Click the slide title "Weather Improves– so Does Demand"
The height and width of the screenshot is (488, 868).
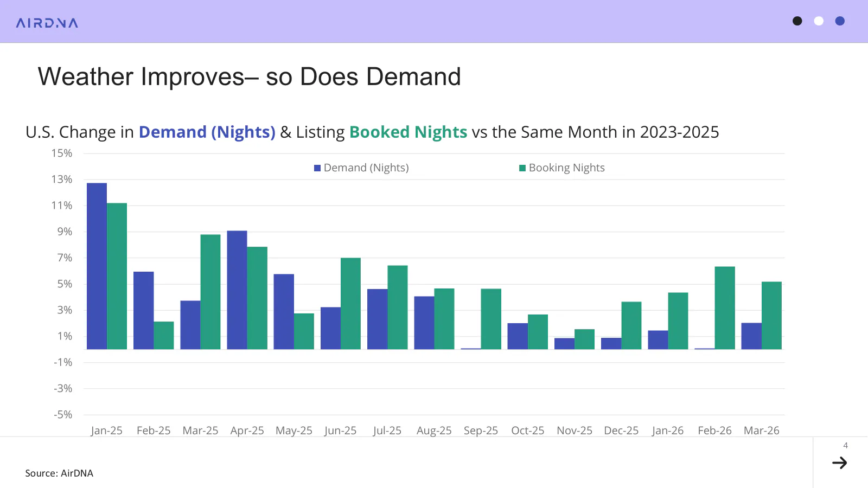tap(249, 76)
